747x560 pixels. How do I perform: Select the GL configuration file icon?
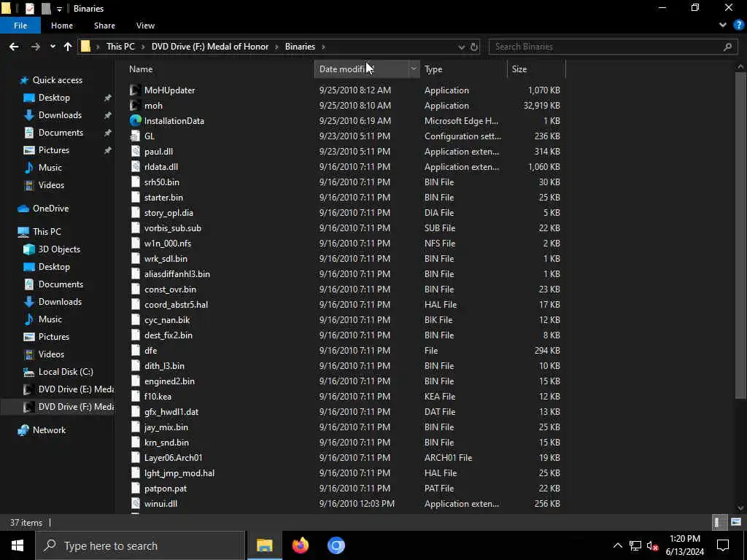pyautogui.click(x=136, y=136)
